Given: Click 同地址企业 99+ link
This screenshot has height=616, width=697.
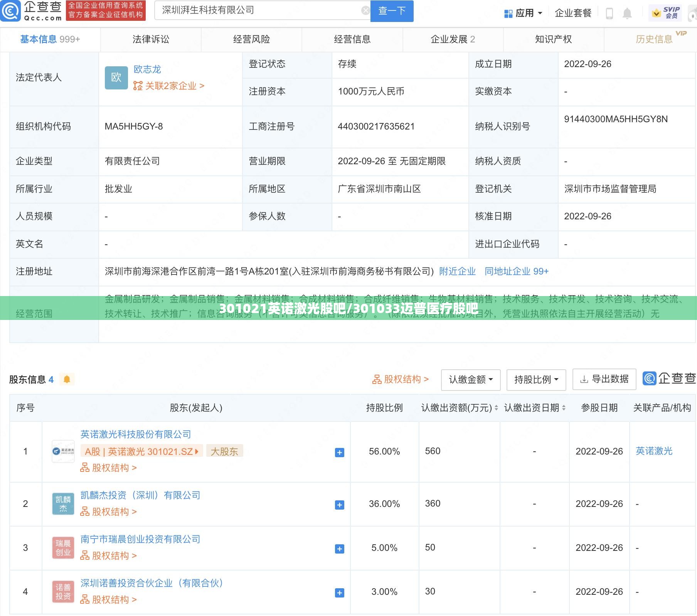Looking at the screenshot, I should click(x=517, y=271).
